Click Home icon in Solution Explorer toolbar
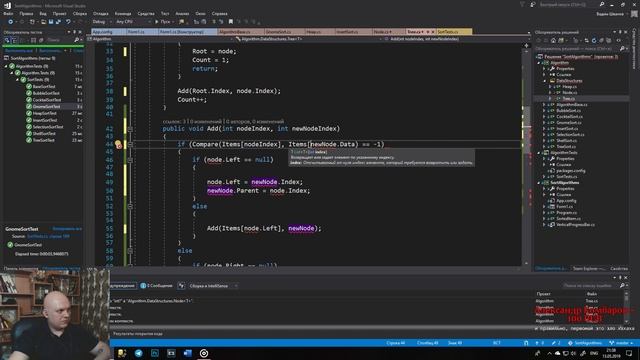The height and width of the screenshot is (360, 640). [553, 40]
